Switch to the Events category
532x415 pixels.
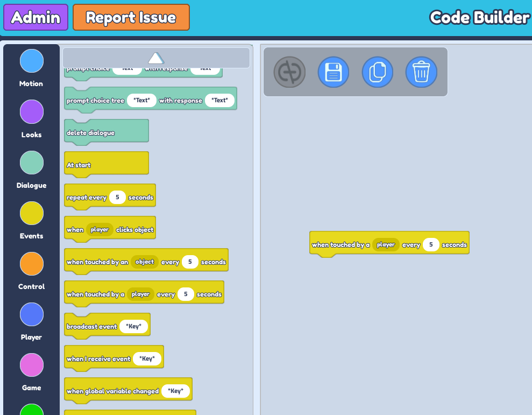point(32,213)
